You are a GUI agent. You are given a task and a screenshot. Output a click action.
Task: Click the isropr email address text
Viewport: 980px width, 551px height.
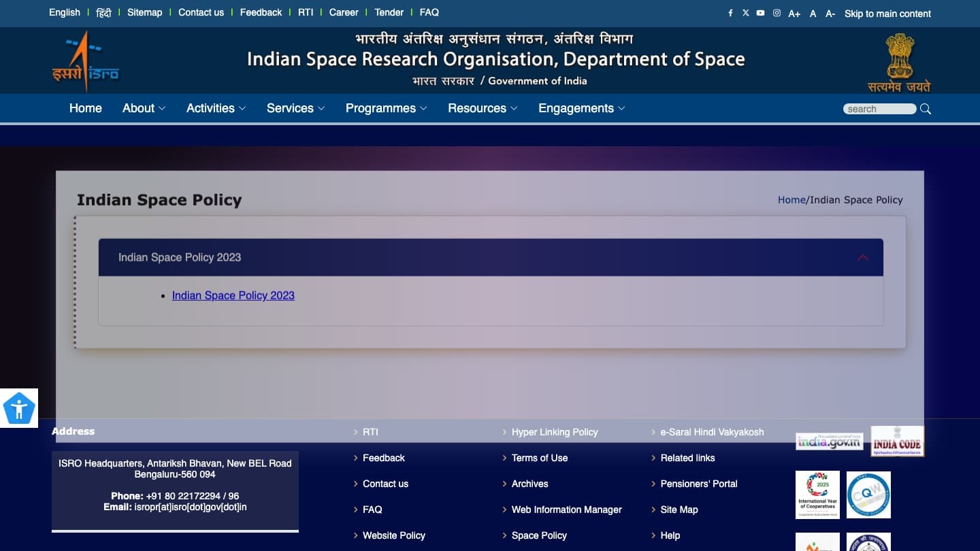(x=191, y=507)
